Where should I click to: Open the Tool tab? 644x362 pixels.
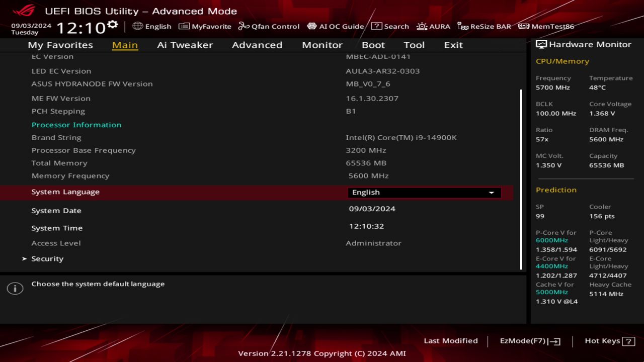coord(414,45)
